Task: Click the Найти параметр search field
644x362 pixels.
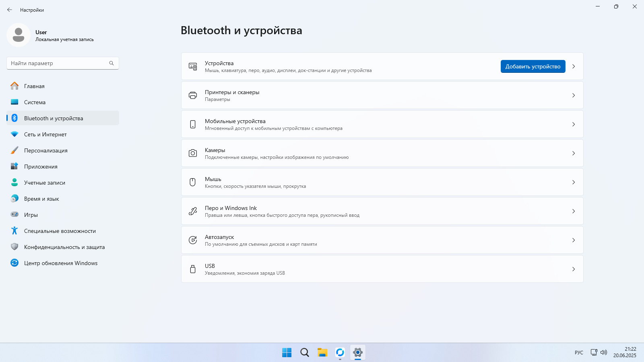Action: [x=63, y=63]
